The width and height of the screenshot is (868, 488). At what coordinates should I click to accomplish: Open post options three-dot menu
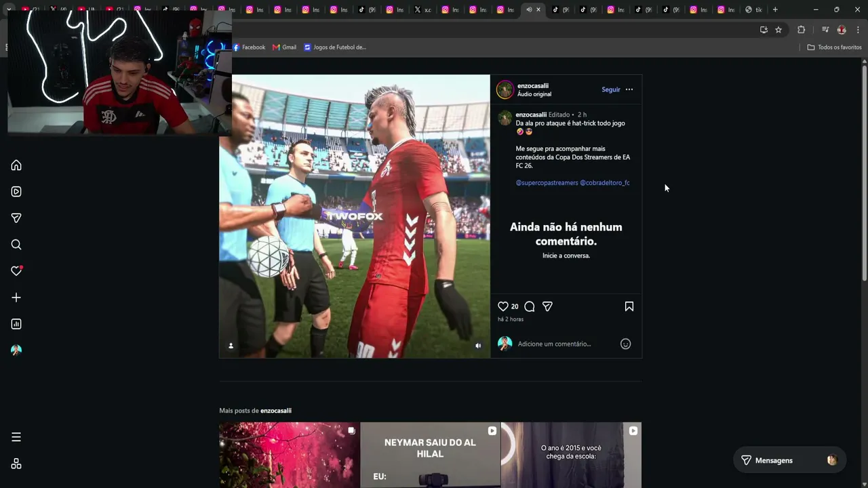[629, 89]
